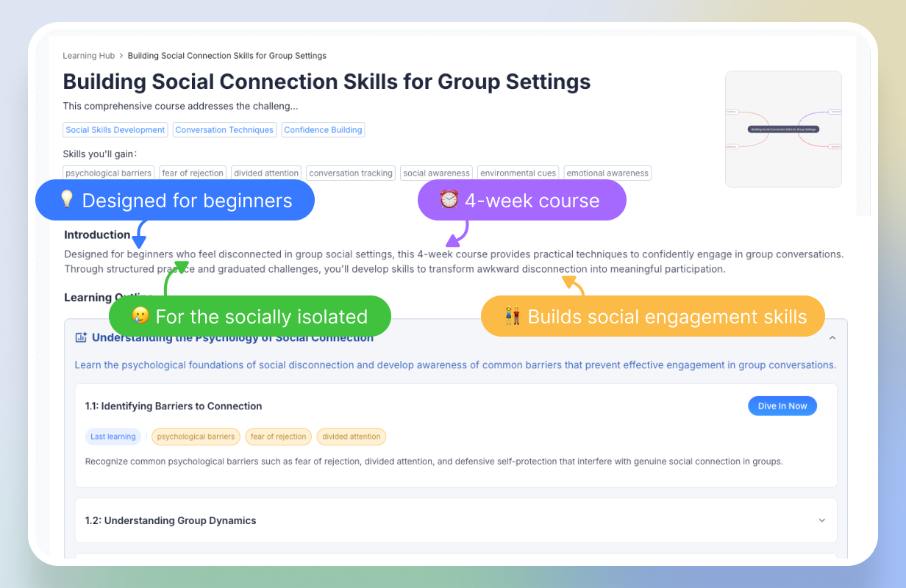Open the Learning Hub breadcrumb
This screenshot has width=906, height=588.
point(88,55)
